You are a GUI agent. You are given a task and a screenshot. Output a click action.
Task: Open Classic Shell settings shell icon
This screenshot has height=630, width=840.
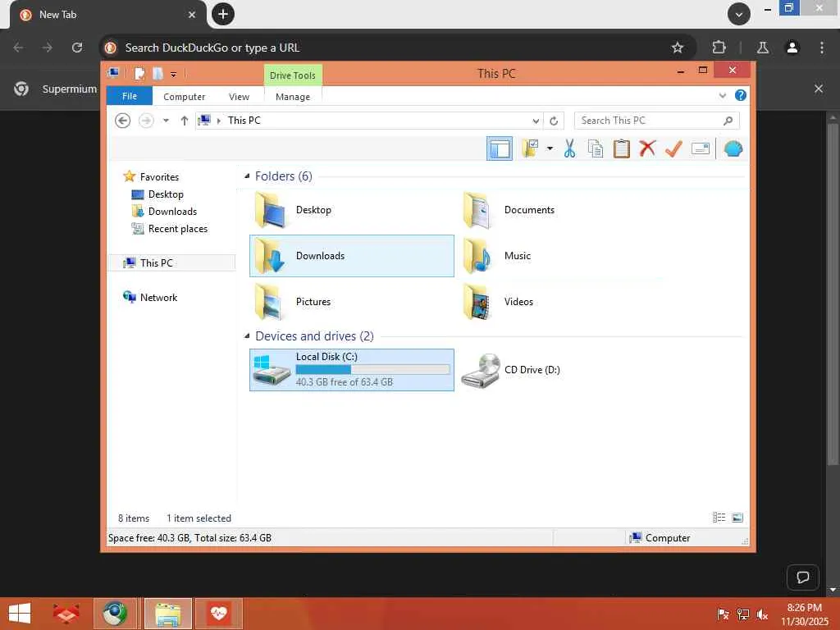click(x=733, y=148)
